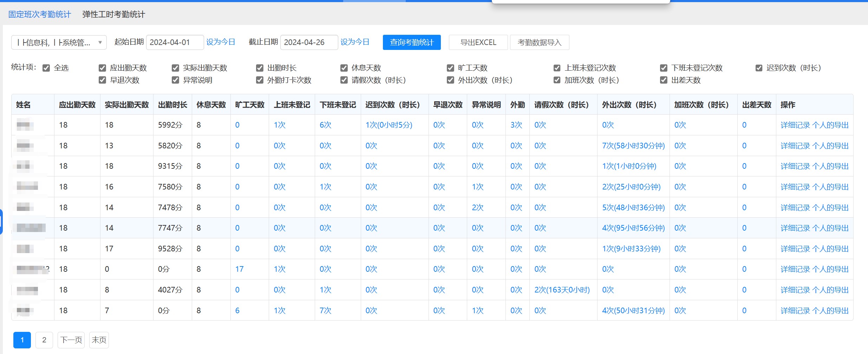Click the 7次 下班未登记 link
Screen dimensions: 868x354
(x=325, y=311)
